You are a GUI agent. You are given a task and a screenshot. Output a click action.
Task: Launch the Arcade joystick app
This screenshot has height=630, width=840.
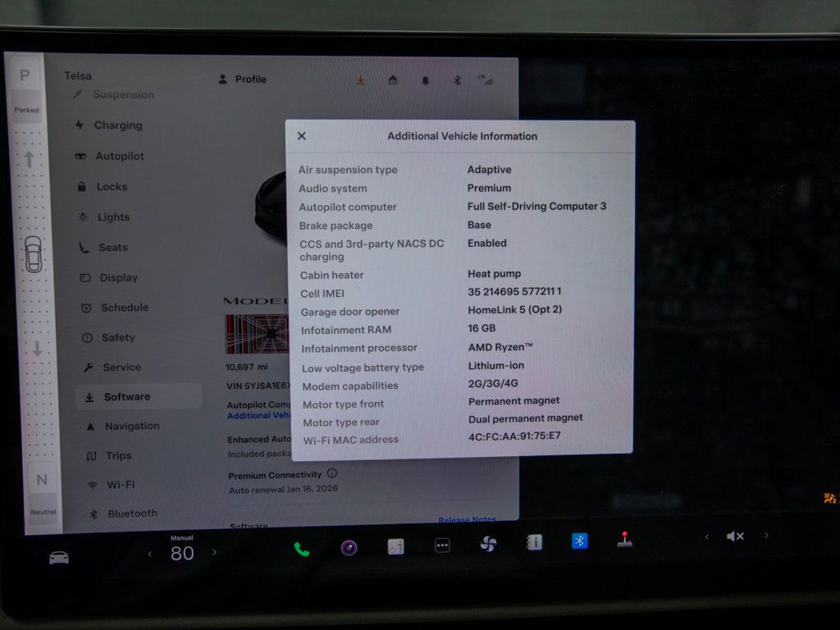coord(625,540)
